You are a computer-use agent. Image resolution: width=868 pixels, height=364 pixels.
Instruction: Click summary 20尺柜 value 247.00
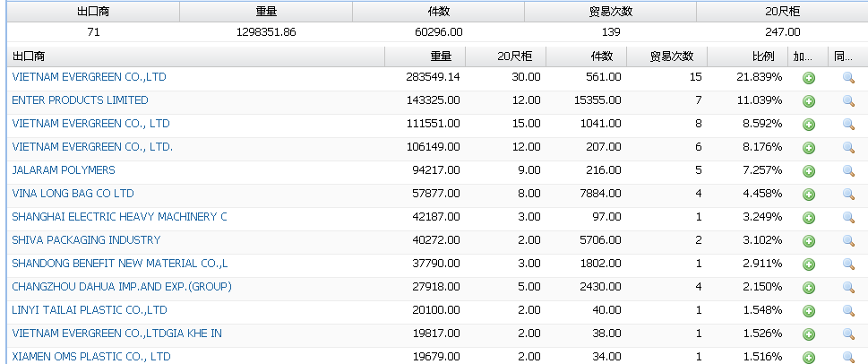(783, 32)
